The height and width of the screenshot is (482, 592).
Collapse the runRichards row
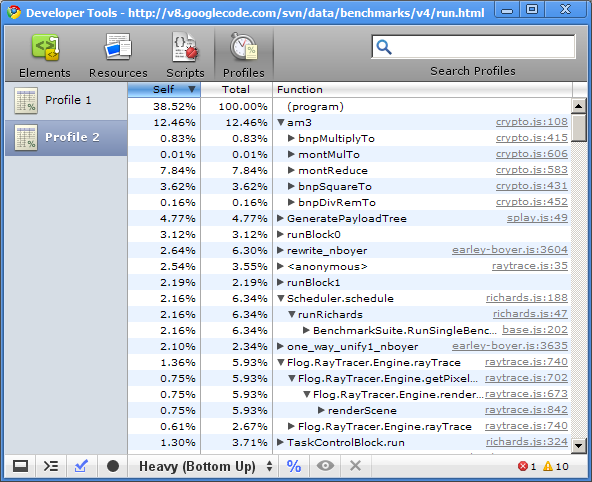coord(291,314)
